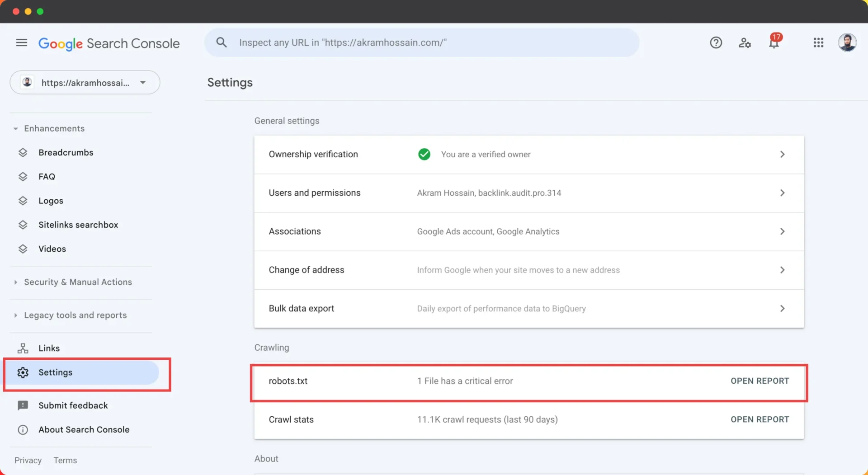Click the Settings gear icon
Image resolution: width=868 pixels, height=475 pixels.
[23, 372]
